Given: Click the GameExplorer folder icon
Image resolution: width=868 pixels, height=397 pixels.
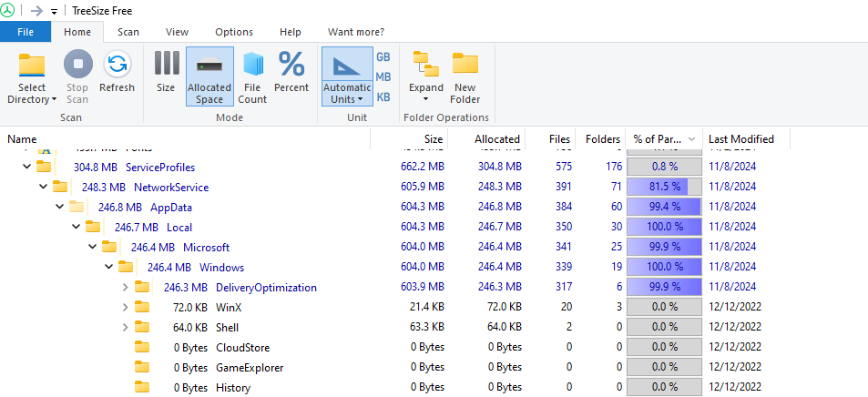Looking at the screenshot, I should pyautogui.click(x=142, y=367).
